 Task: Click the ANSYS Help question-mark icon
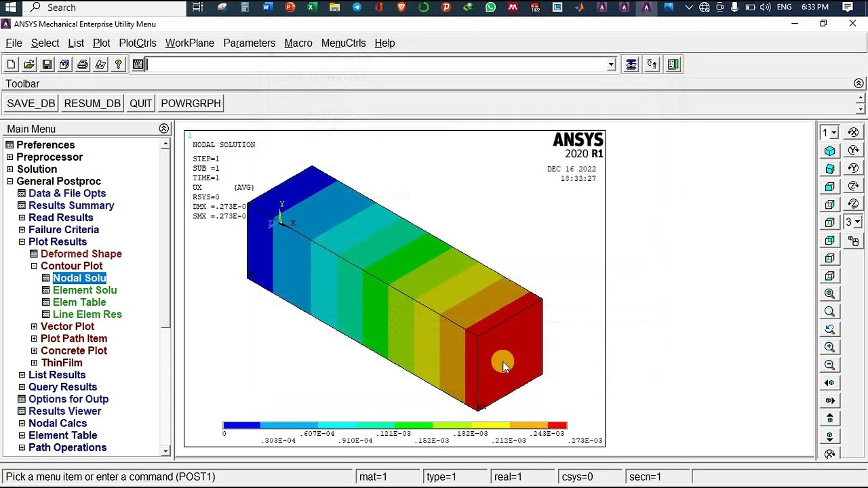coord(118,64)
